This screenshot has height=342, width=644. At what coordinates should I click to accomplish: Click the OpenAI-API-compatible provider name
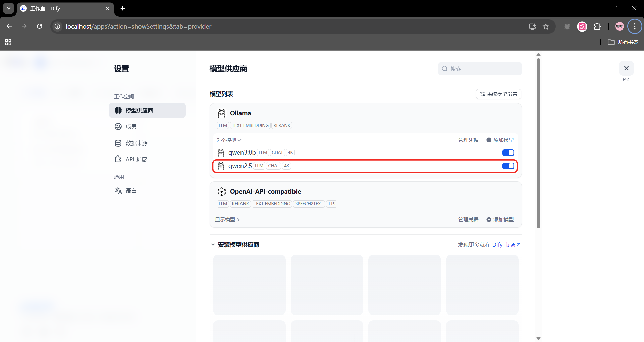pyautogui.click(x=265, y=192)
